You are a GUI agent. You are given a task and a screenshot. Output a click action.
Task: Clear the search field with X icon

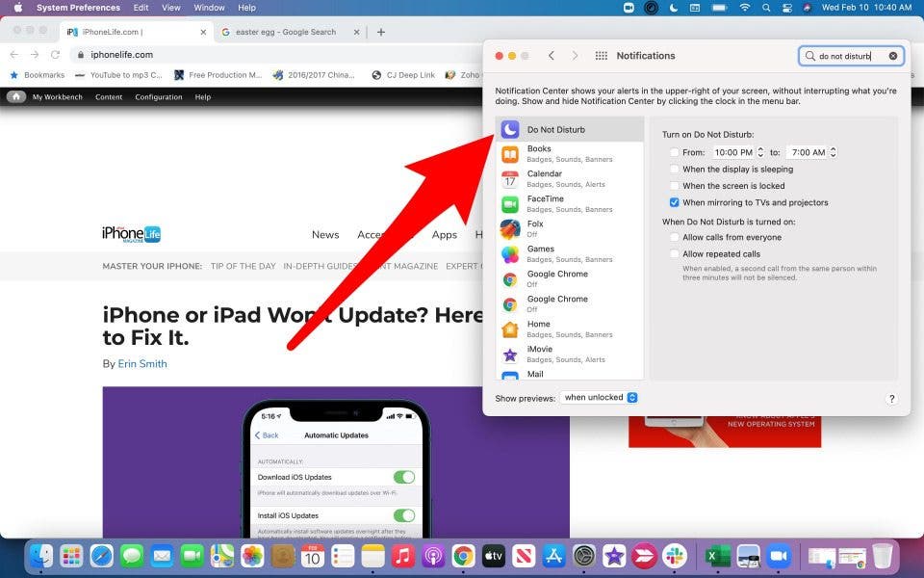click(893, 56)
